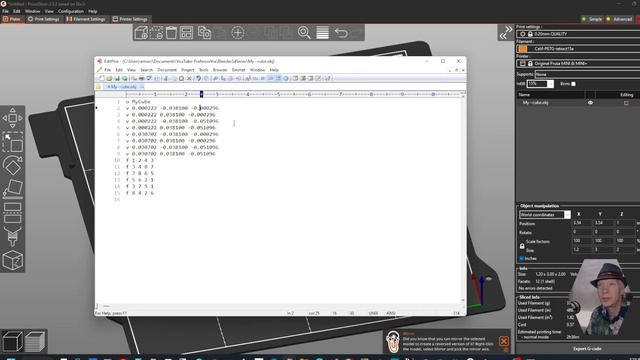Click the Layers editing icon in top toolbar

pyautogui.click(x=322, y=33)
